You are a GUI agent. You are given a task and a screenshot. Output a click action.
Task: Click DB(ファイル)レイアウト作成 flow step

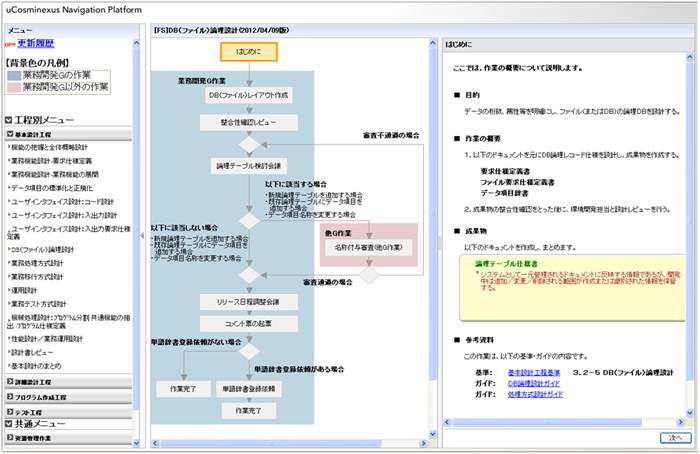pyautogui.click(x=249, y=94)
